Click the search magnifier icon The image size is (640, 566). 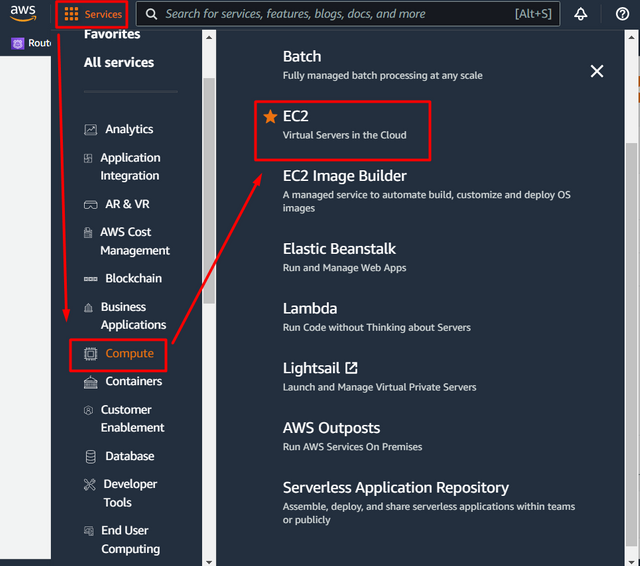pos(151,14)
